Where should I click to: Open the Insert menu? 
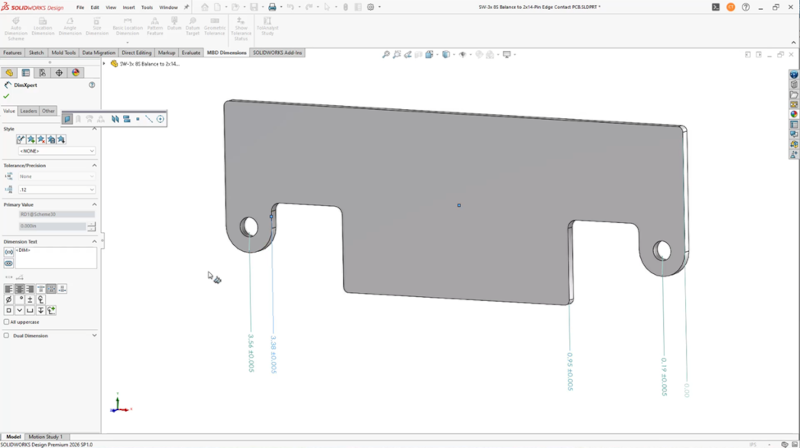pos(128,7)
